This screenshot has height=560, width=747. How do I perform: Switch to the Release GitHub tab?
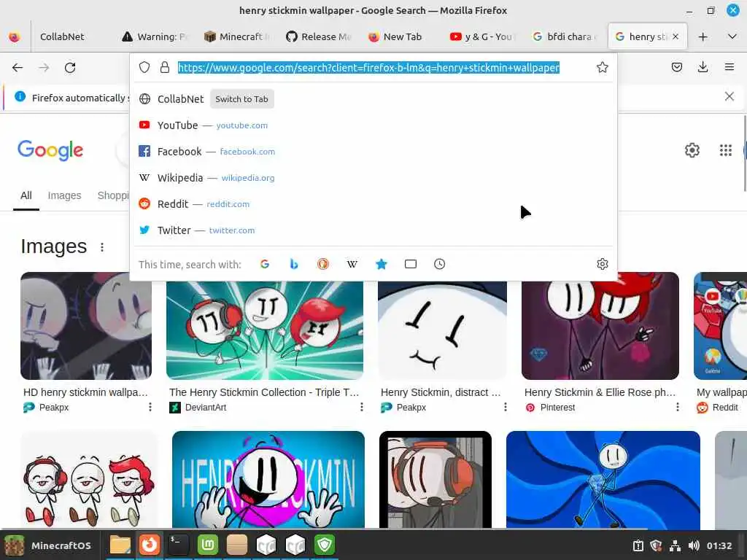tap(319, 36)
